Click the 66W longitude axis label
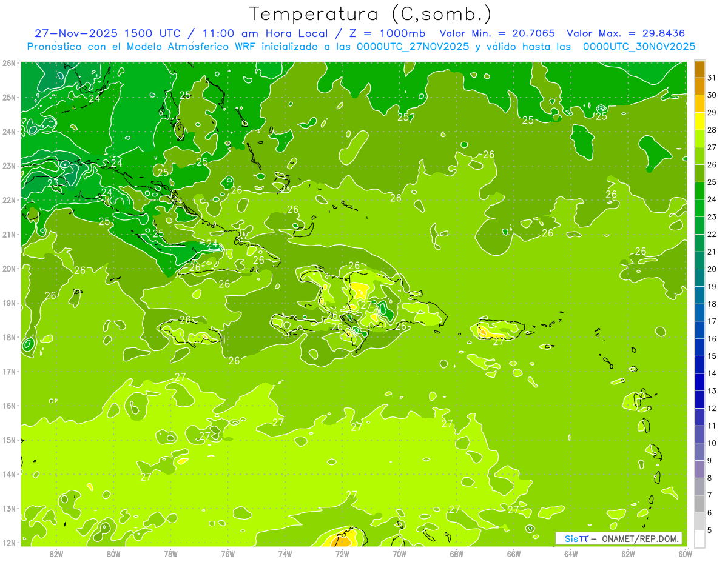The height and width of the screenshot is (562, 728). [514, 554]
